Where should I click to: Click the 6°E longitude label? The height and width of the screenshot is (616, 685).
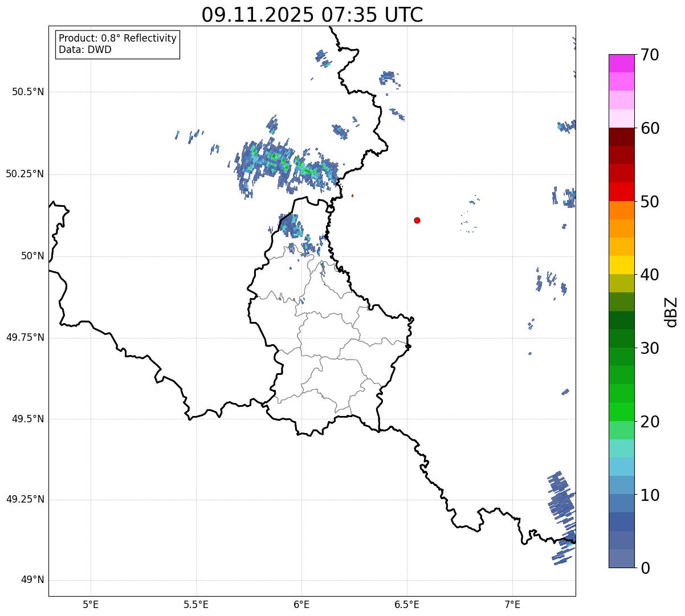click(302, 604)
